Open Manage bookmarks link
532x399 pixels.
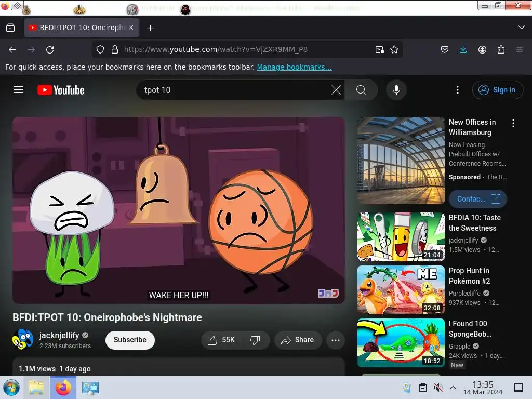(x=294, y=67)
